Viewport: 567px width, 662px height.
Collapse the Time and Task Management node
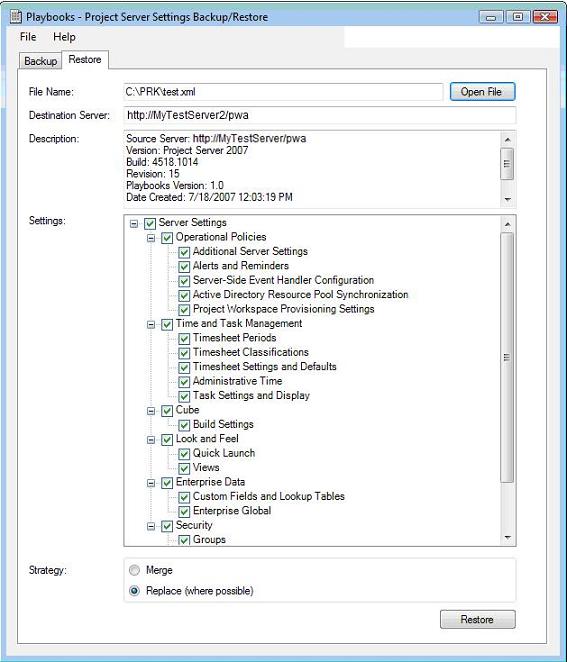[151, 325]
